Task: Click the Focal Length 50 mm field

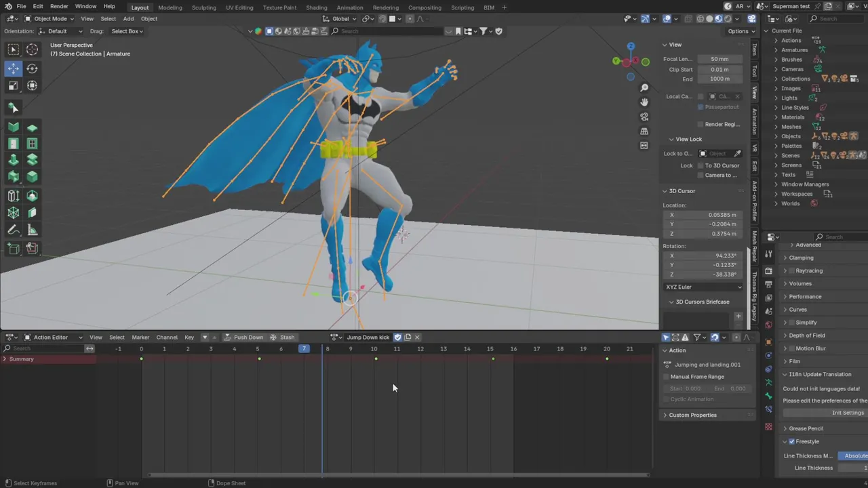Action: coord(720,59)
